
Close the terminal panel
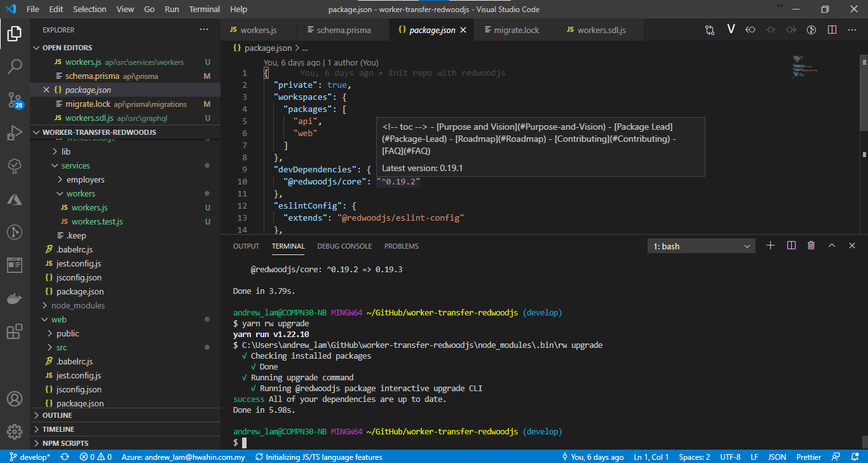pos(852,245)
